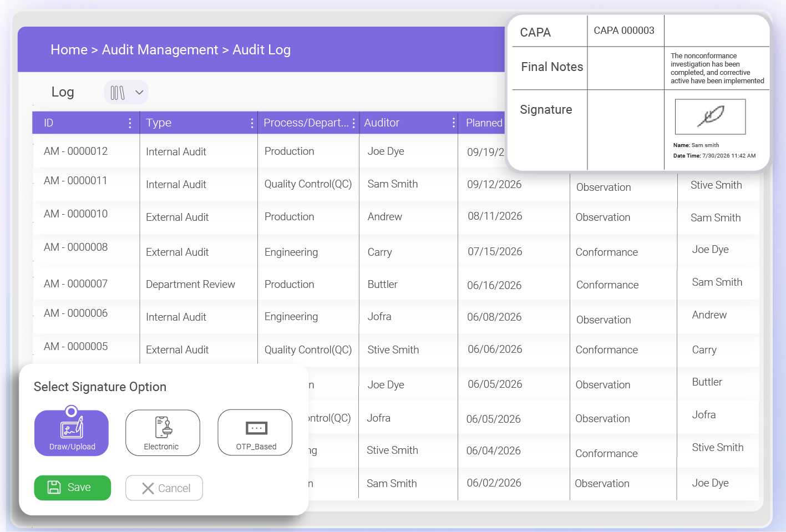Click Audit Log in the breadcrumb
This screenshot has height=532, width=786.
(261, 50)
